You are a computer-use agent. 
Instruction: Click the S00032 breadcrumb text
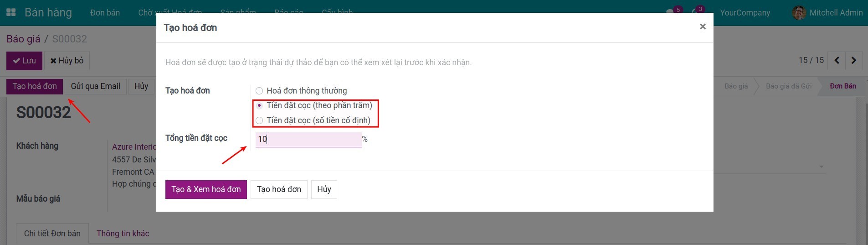[69, 39]
